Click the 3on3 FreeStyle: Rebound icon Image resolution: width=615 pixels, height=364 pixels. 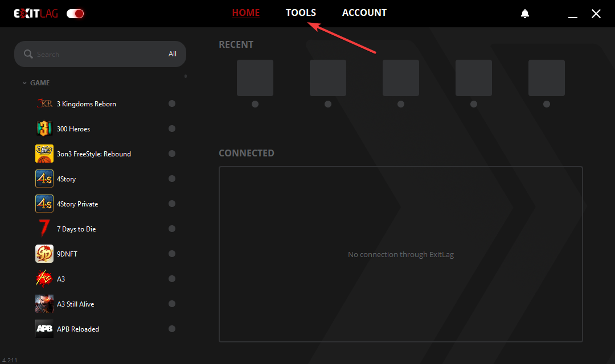(x=44, y=154)
